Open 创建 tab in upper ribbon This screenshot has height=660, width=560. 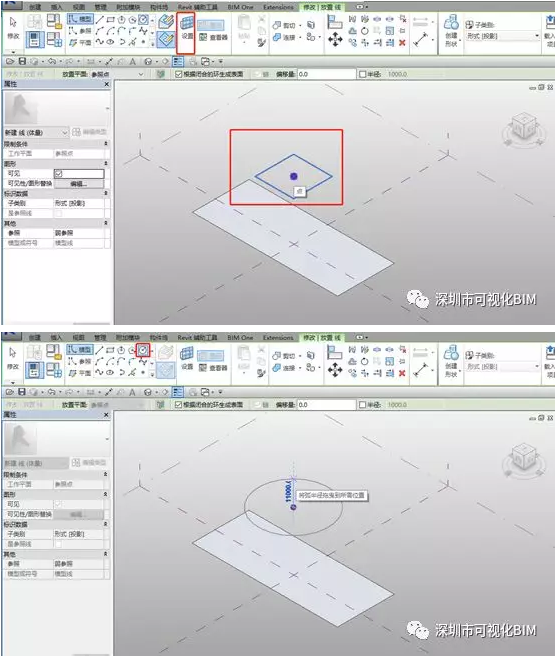(35, 7)
